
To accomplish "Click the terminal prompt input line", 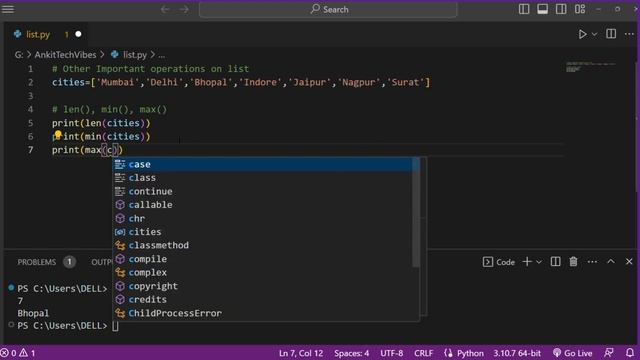I will tap(116, 326).
